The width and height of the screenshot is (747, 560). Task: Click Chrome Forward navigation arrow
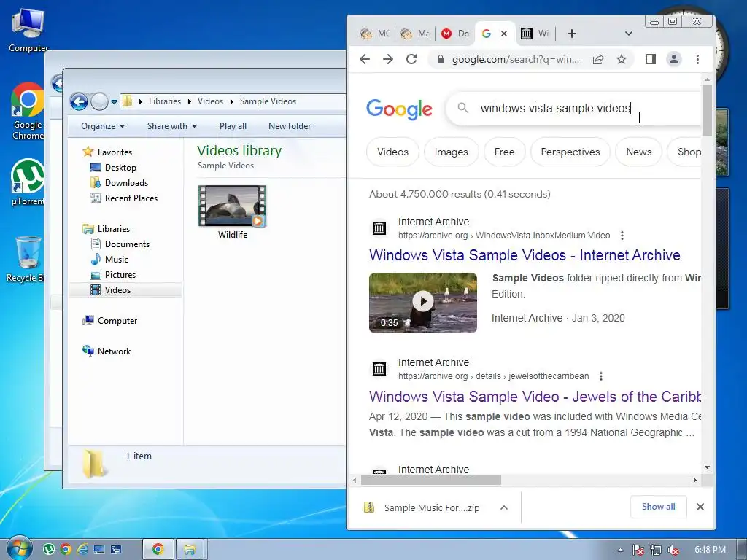click(x=388, y=59)
